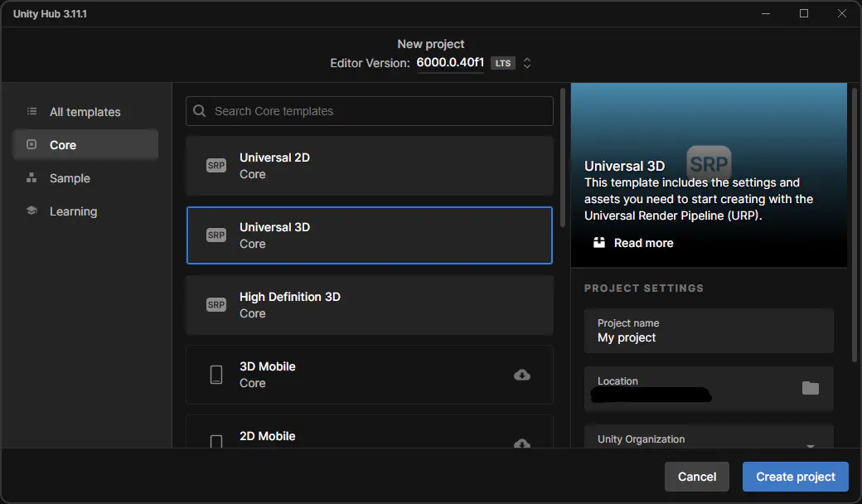Click the download cloud icon for 2D Mobile
The width and height of the screenshot is (862, 504).
(522, 443)
